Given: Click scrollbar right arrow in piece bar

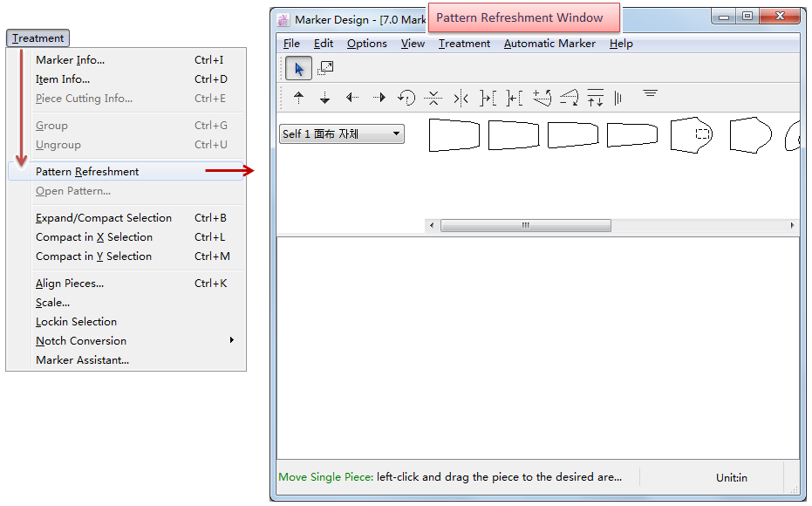Looking at the screenshot, I should [792, 225].
